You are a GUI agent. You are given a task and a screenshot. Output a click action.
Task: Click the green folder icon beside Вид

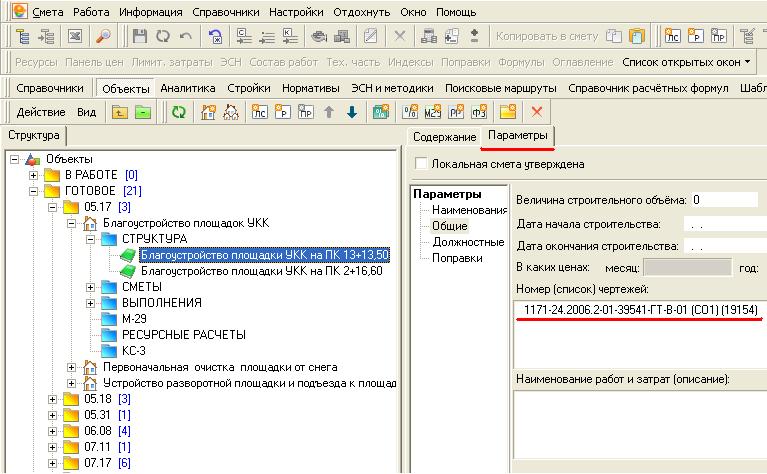tap(143, 112)
